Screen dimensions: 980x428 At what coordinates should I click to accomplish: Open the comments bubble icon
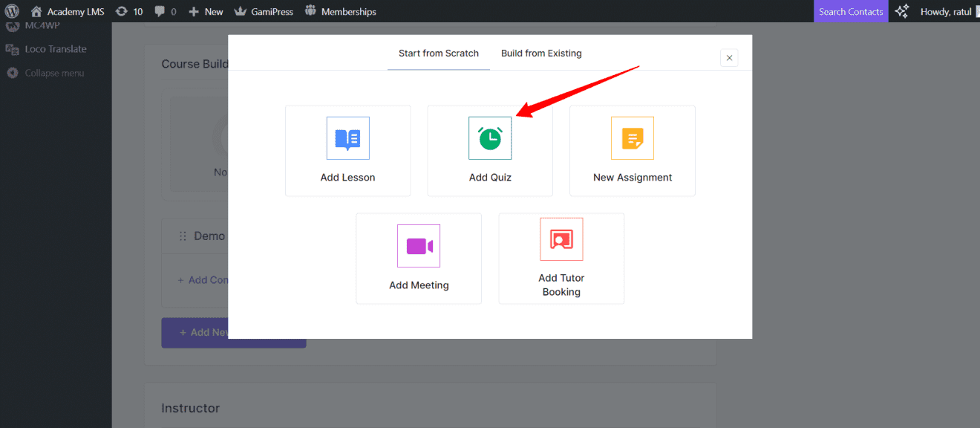160,11
